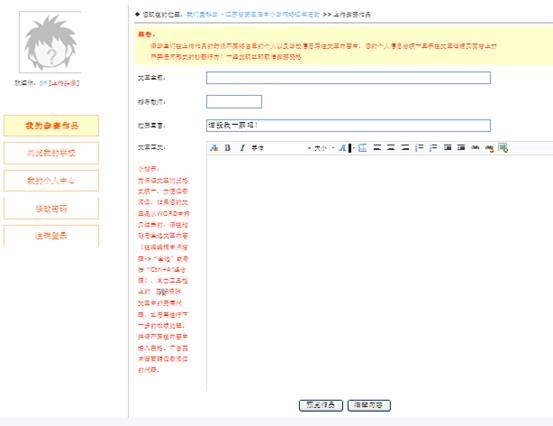553x426 pixels.
Task: Remove hyperlink with the unlink icon
Action: tap(489, 148)
